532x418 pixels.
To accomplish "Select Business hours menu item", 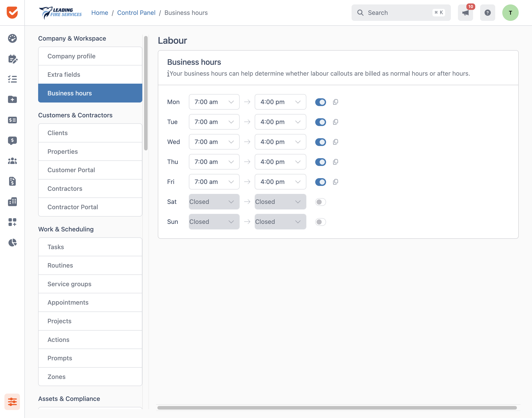I will (x=90, y=93).
